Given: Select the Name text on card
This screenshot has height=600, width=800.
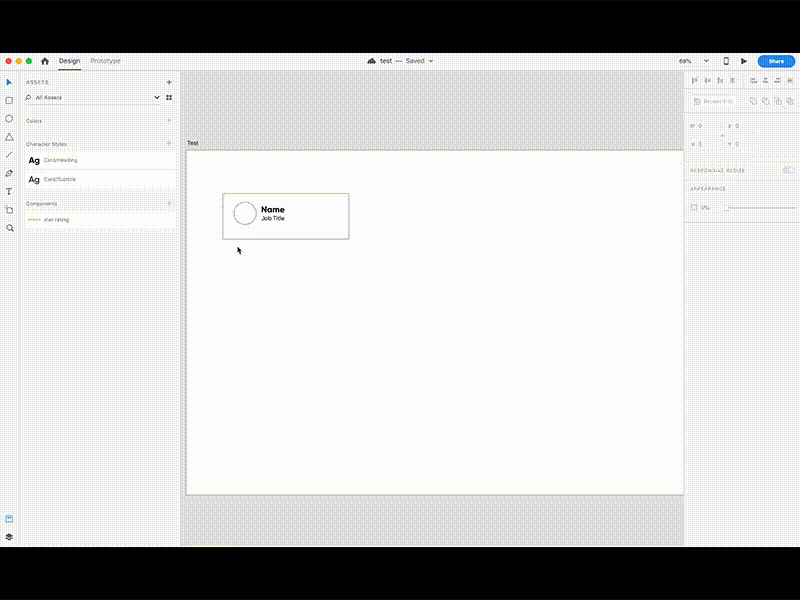Looking at the screenshot, I should pos(273,209).
